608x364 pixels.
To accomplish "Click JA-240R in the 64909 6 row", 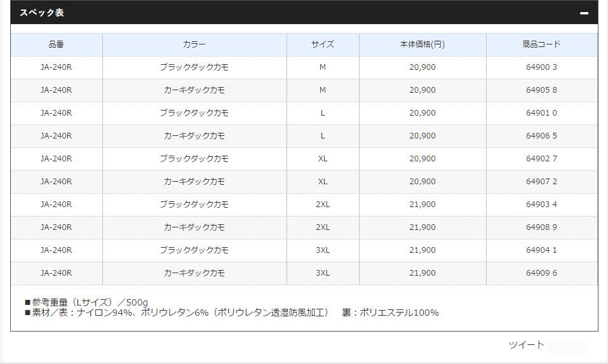I will pos(56,273).
